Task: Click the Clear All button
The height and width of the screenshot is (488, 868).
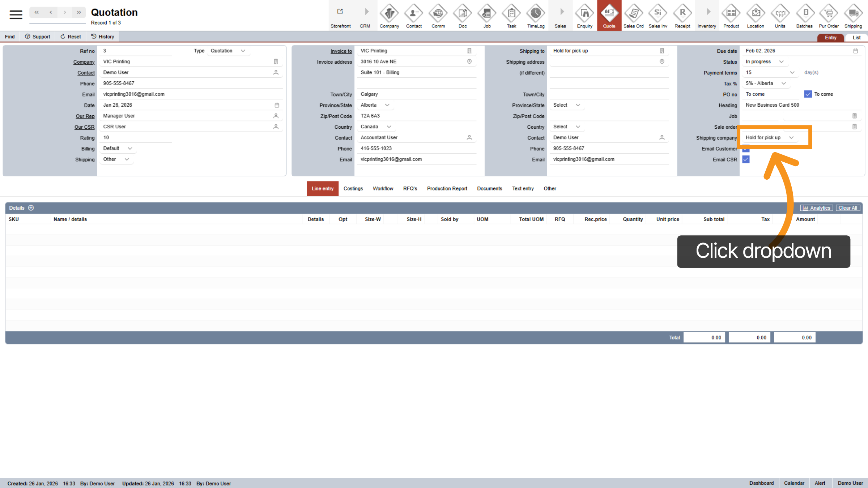Action: 847,208
